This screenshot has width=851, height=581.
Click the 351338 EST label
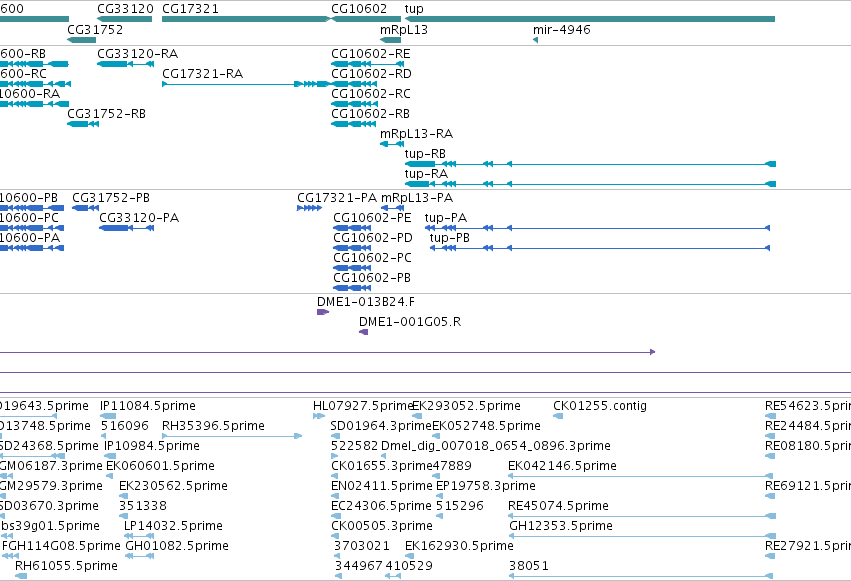[x=143, y=506]
